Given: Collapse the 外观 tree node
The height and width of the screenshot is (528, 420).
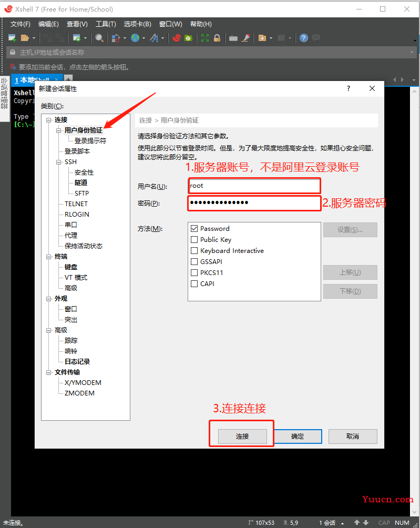Looking at the screenshot, I should tap(49, 299).
